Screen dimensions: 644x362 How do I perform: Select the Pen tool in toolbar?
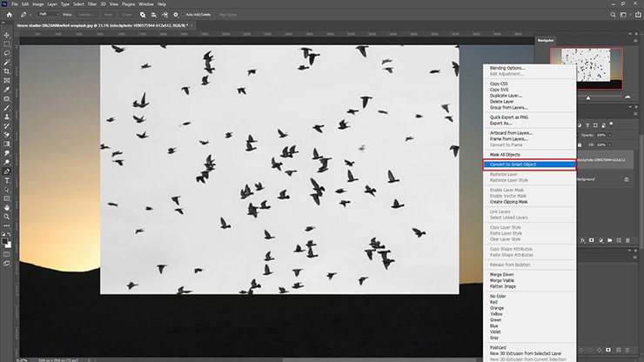[x=7, y=171]
